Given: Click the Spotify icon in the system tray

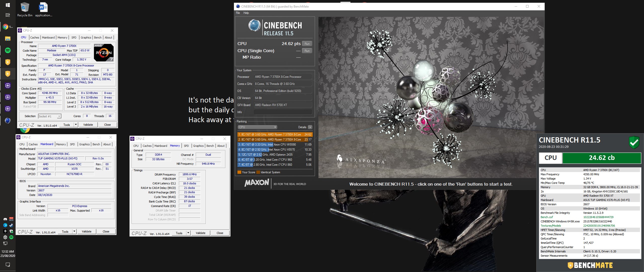Looking at the screenshot, I should coord(11,237).
